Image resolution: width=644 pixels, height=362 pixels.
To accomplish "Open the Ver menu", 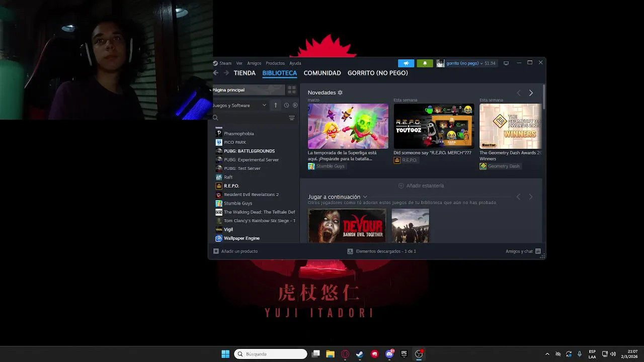I will coord(239,63).
